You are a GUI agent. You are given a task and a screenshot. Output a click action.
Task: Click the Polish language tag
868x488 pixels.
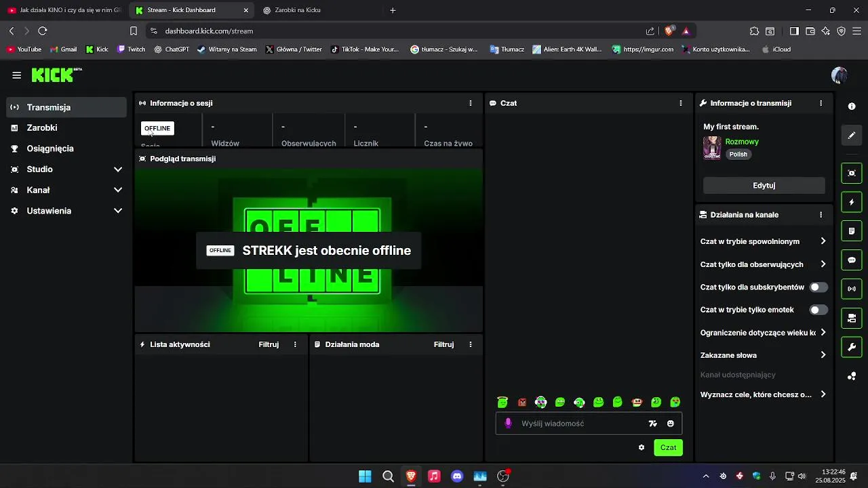738,155
